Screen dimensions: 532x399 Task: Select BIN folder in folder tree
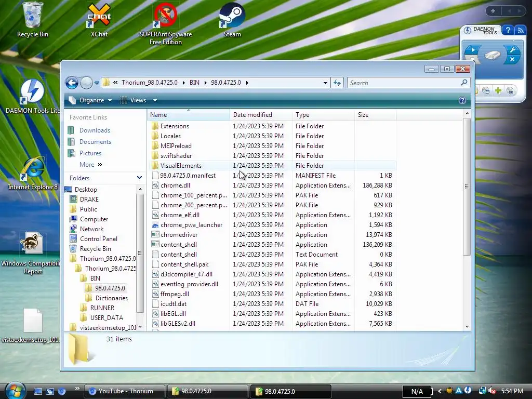click(x=95, y=278)
